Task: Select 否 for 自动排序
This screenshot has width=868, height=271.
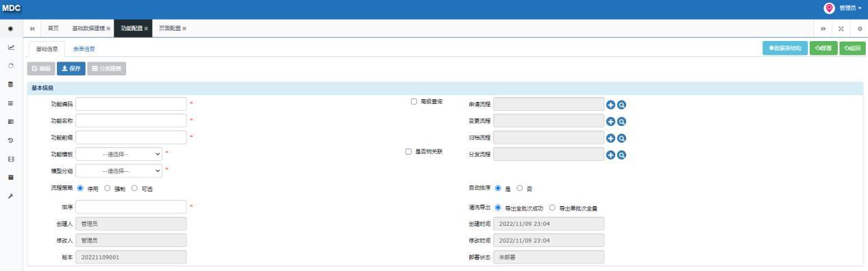Action: click(519, 188)
